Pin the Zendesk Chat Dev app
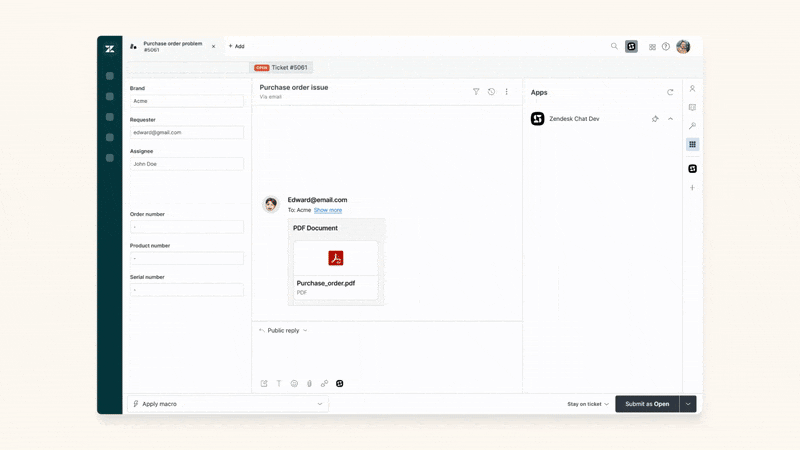This screenshot has width=800, height=450. (655, 119)
